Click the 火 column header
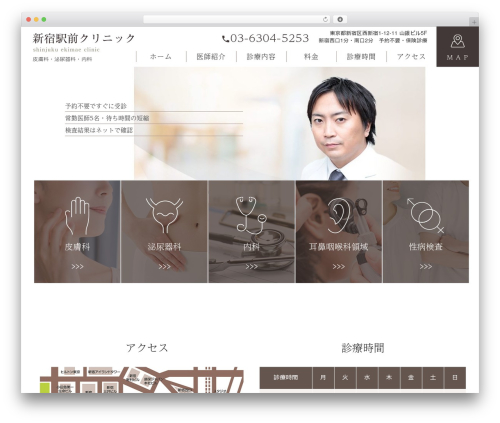 pyautogui.click(x=345, y=378)
